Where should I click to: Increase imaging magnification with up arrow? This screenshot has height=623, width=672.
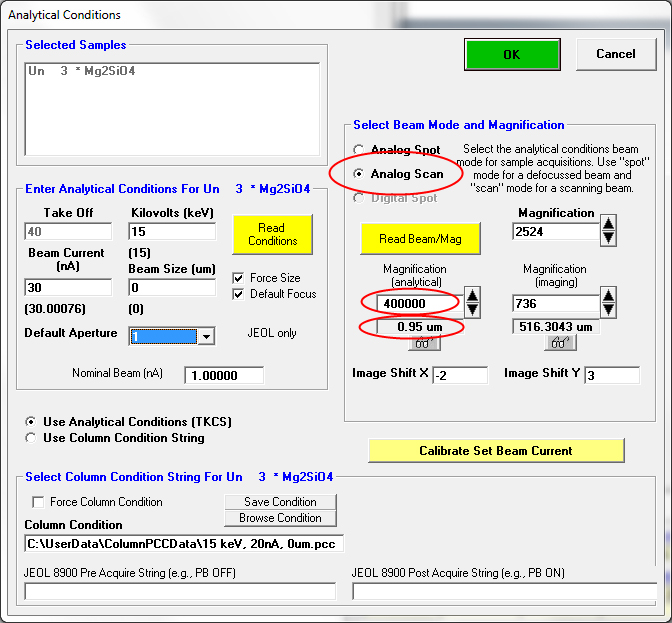point(608,295)
